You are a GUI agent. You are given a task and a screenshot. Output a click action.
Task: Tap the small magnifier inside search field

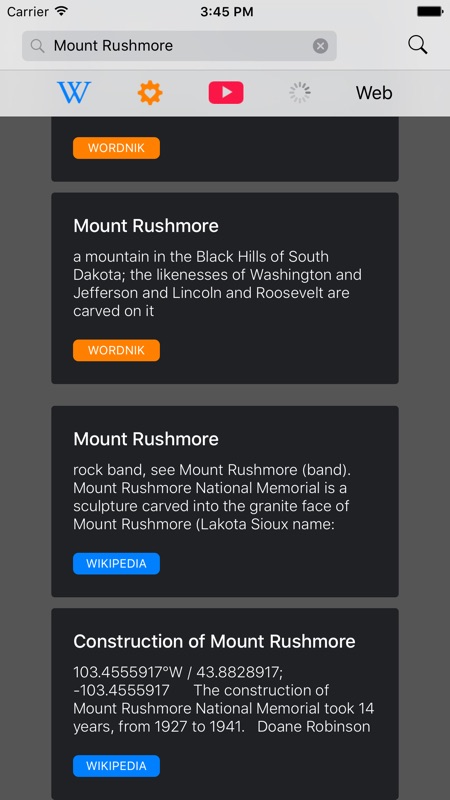[x=37, y=46]
